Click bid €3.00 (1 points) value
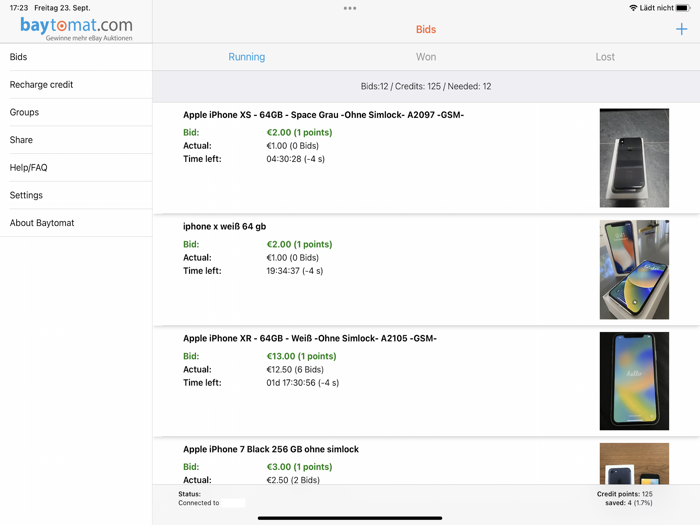The image size is (700, 525). 299,467
